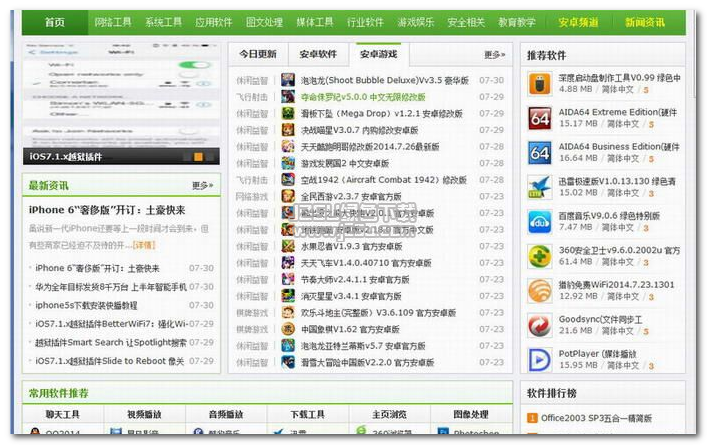Click the 图像处理 column header
Image resolution: width=707 pixels, height=445 pixels.
(471, 414)
